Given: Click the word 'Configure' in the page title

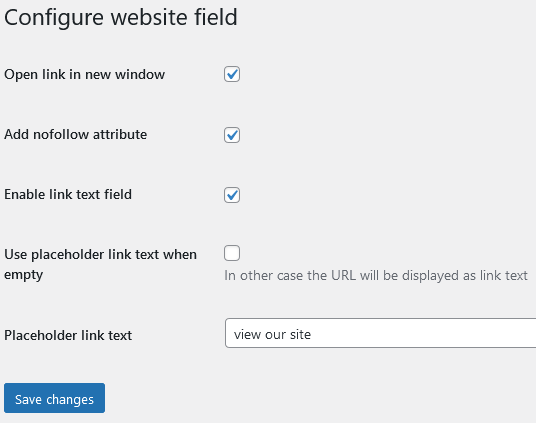Looking at the screenshot, I should pos(54,18).
